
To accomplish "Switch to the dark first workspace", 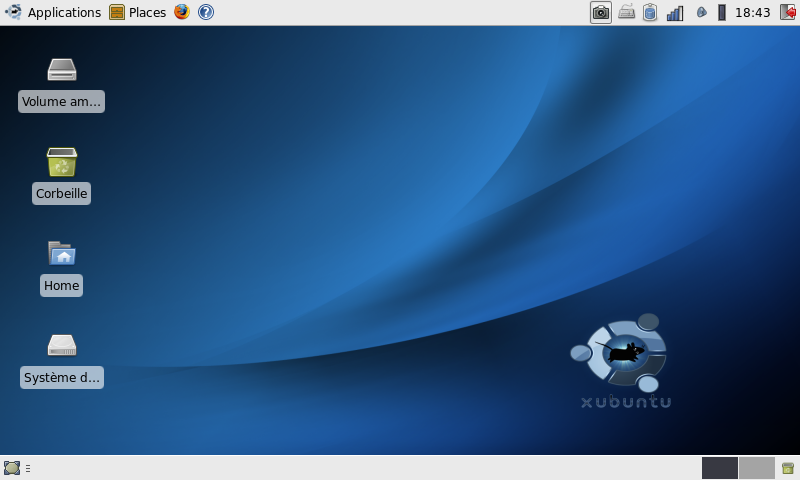I will [719, 468].
